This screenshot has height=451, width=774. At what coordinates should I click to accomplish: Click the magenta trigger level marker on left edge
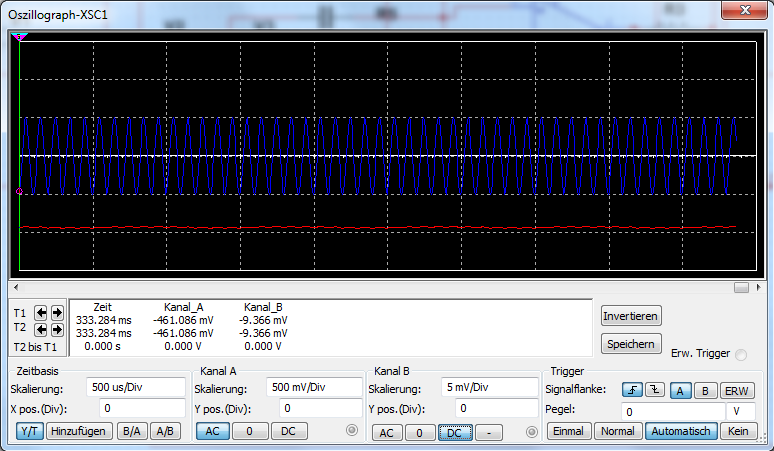(x=19, y=191)
